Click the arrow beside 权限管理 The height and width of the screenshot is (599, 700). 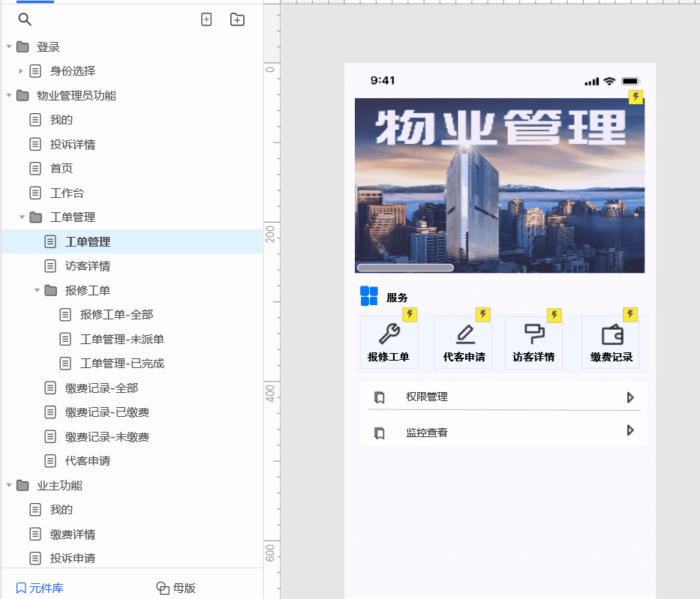point(630,397)
